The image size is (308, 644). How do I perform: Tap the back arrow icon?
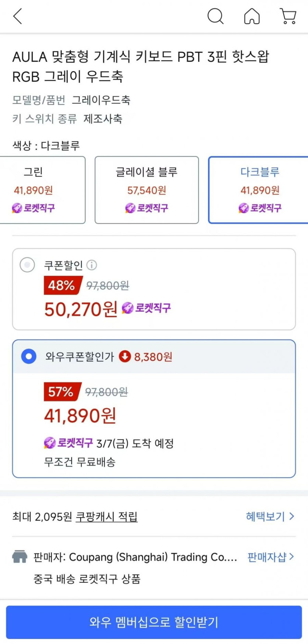(18, 16)
